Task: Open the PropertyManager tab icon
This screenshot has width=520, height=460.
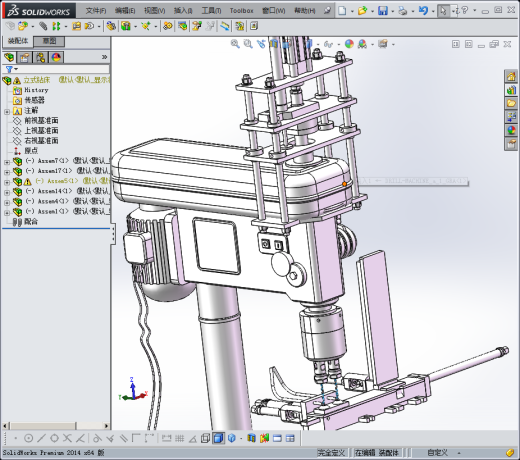Action: coord(25,58)
